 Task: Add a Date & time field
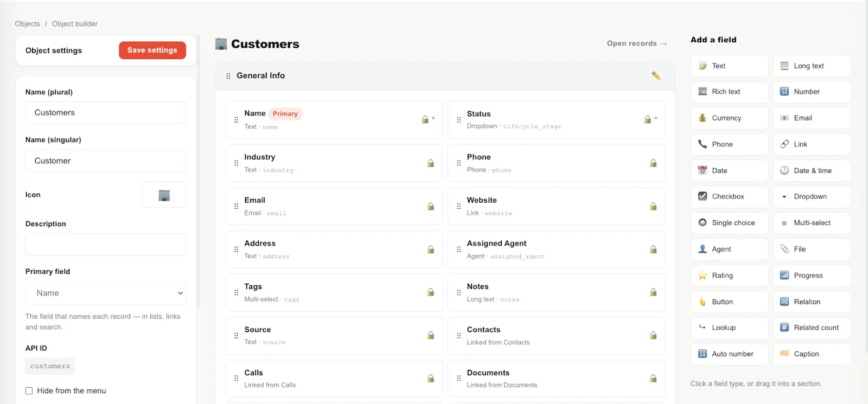click(x=812, y=171)
